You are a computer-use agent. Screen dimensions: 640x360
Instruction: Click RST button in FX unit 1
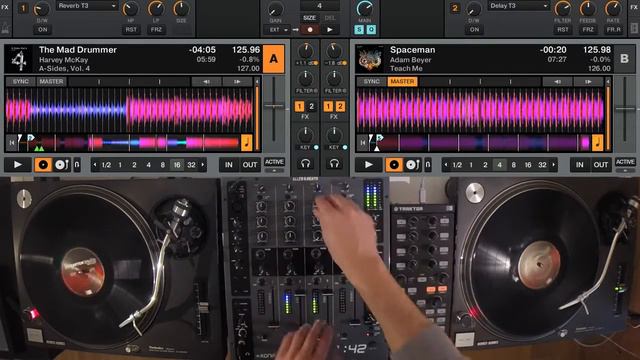[131, 30]
